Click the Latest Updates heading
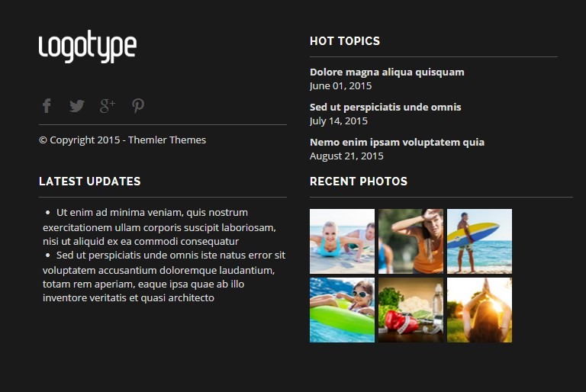The width and height of the screenshot is (586, 392). [x=90, y=182]
